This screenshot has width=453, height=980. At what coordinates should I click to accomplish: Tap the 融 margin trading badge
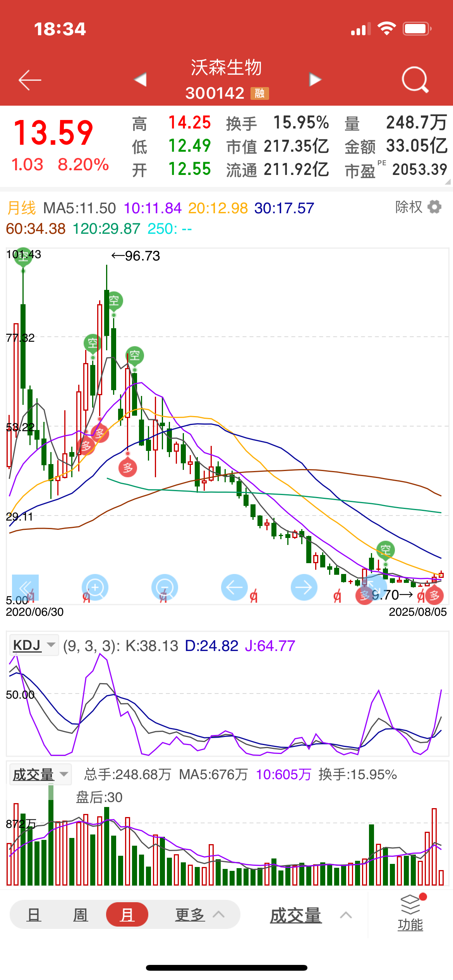259,93
